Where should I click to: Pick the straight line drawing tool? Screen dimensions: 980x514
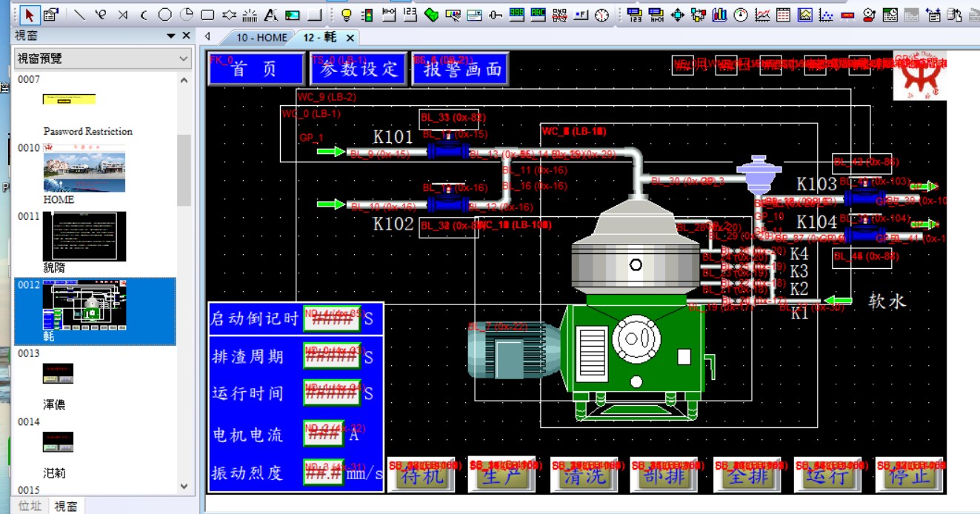[80, 14]
